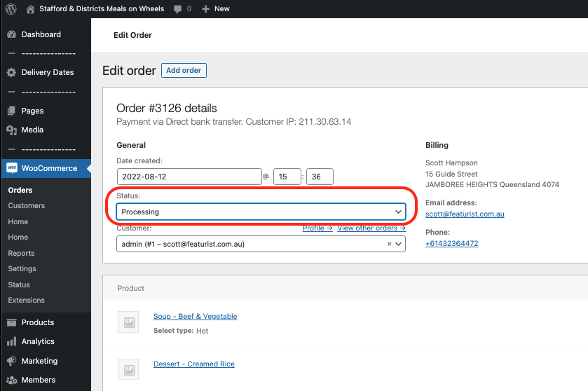Click the Delivery Dates gear icon

12,72
